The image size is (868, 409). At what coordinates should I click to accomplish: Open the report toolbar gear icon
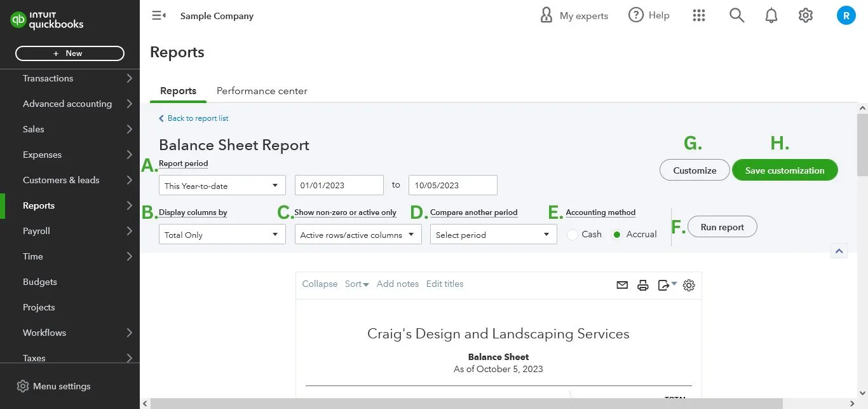pyautogui.click(x=689, y=286)
